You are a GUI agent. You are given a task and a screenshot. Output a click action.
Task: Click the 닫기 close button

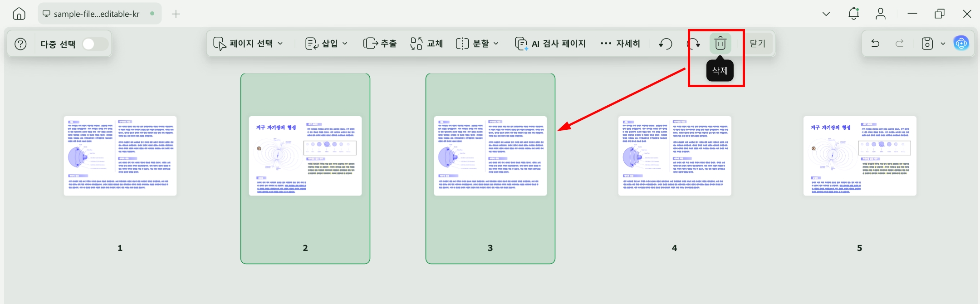pos(758,44)
